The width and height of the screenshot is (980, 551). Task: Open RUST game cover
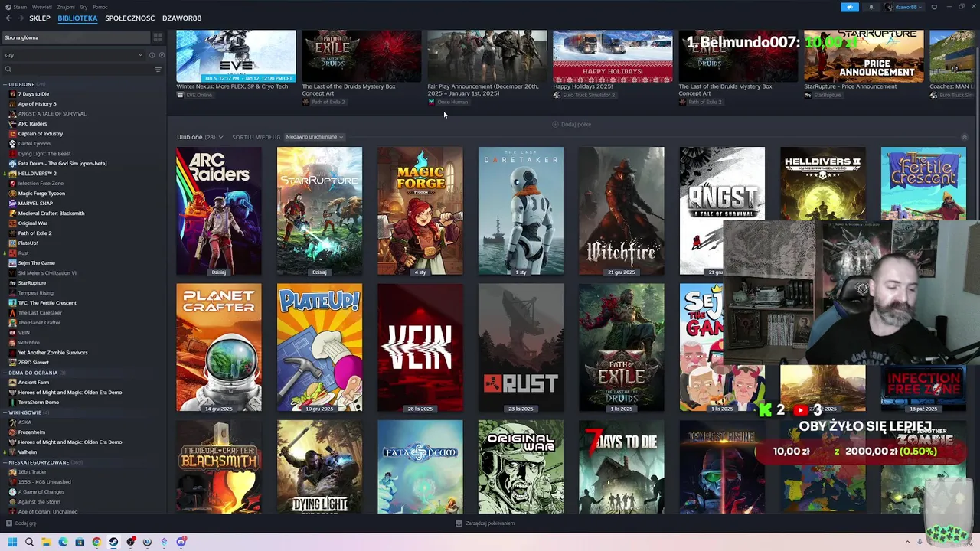point(521,347)
